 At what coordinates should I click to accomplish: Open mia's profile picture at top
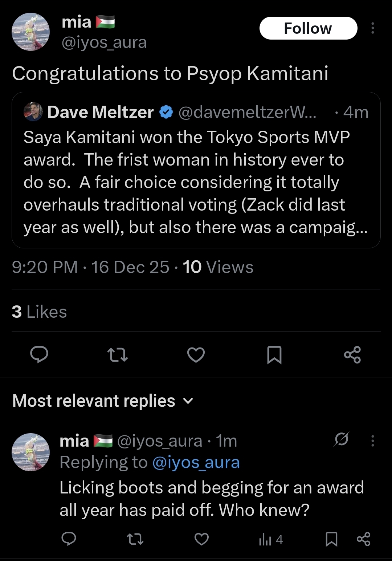[x=30, y=32]
